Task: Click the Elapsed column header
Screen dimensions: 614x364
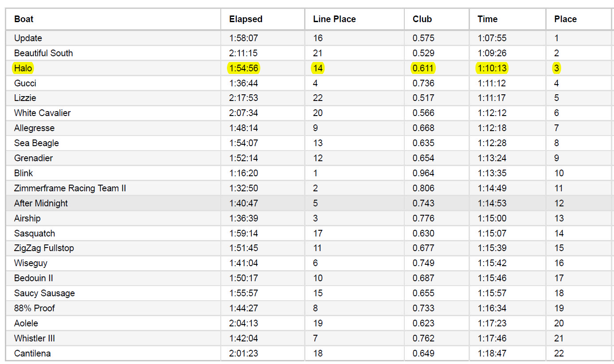Action: pyautogui.click(x=246, y=19)
